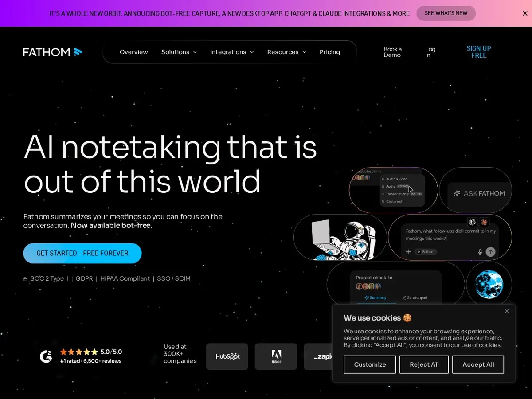Click the See What's New button
Viewport: 532px width, 399px height.
point(446,13)
